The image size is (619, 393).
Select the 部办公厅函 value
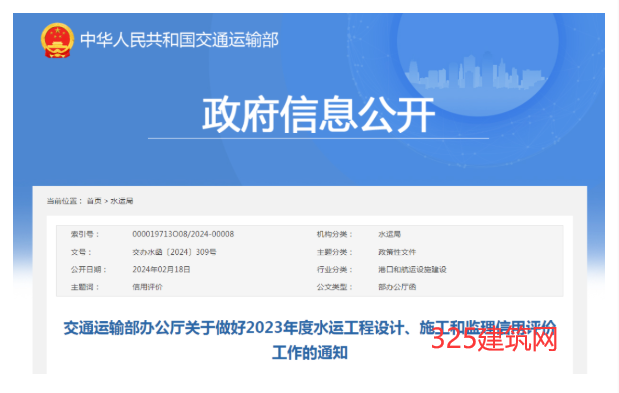tap(397, 287)
